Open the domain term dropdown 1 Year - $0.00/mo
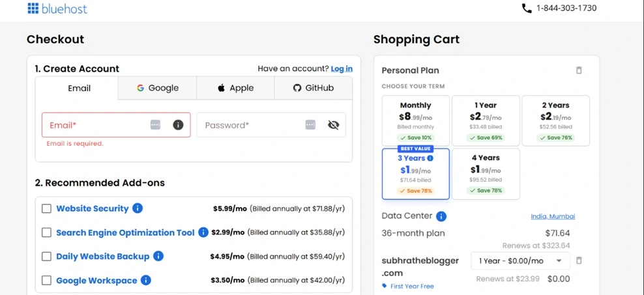This screenshot has width=644, height=295. tap(520, 260)
